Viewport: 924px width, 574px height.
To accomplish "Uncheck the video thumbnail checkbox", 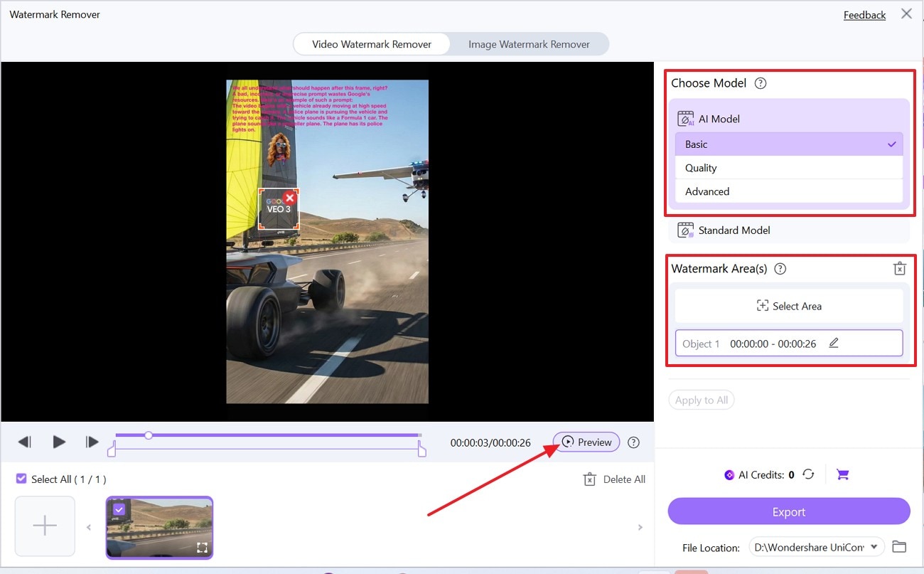I will pyautogui.click(x=119, y=509).
